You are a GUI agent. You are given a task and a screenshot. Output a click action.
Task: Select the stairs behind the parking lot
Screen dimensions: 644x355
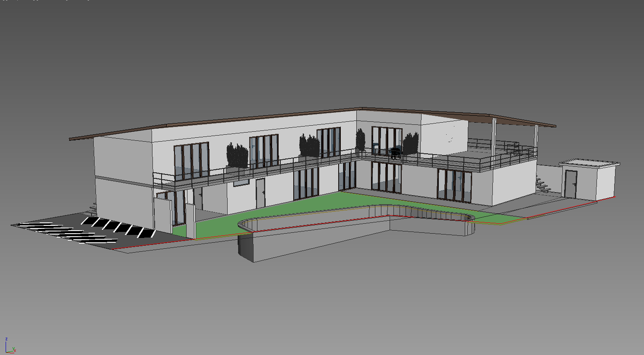[92, 209]
